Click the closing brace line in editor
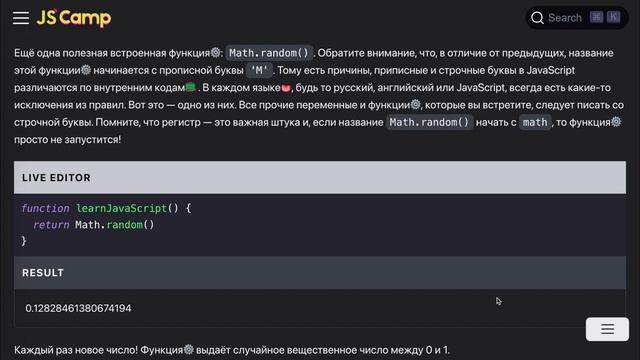The width and height of the screenshot is (640, 360). pyautogui.click(x=24, y=241)
